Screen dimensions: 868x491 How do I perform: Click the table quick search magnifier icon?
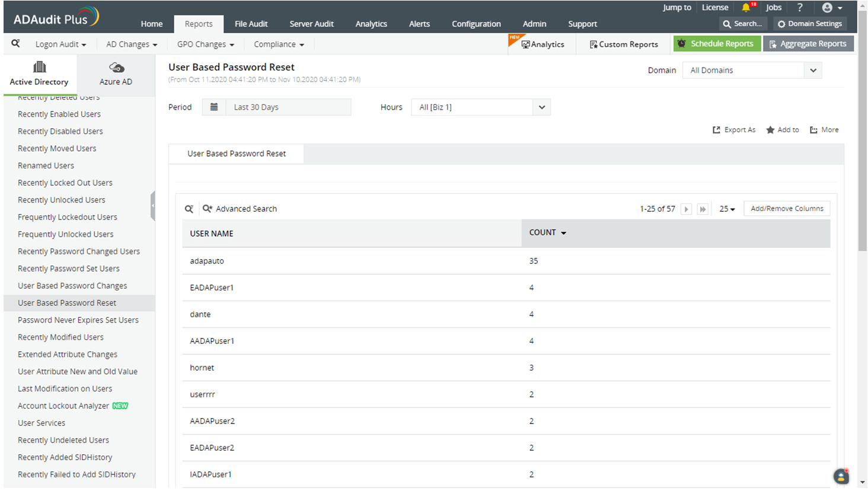click(189, 209)
